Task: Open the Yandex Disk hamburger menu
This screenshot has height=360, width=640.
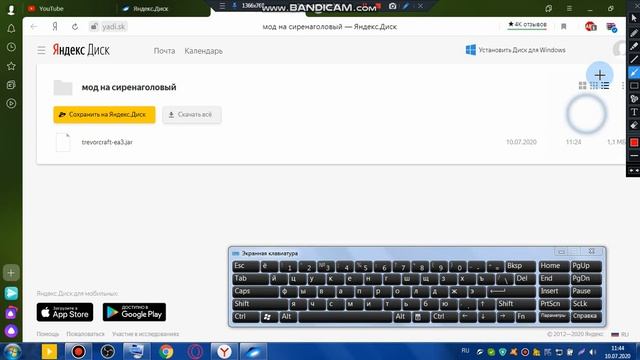Action: 41,50
